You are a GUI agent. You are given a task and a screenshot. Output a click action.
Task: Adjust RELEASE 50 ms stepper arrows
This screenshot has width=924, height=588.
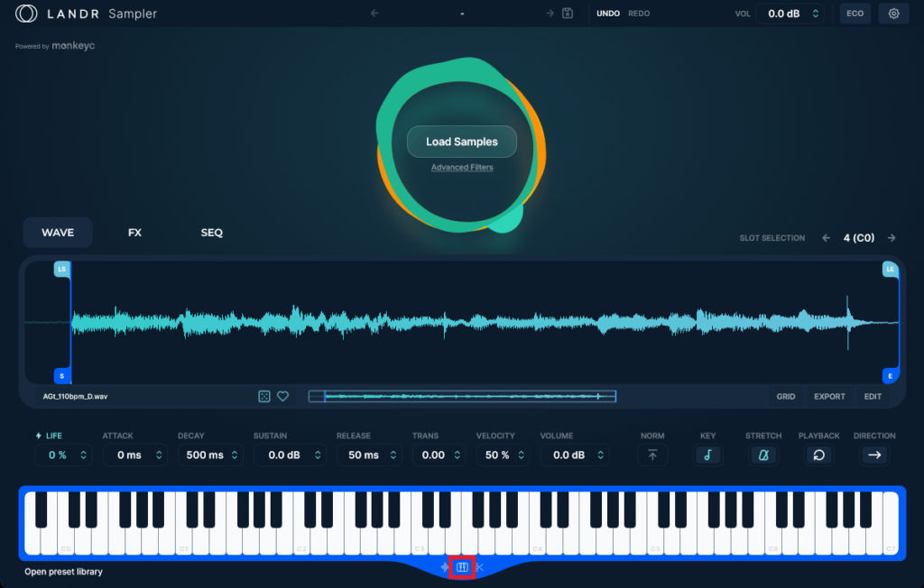point(393,455)
